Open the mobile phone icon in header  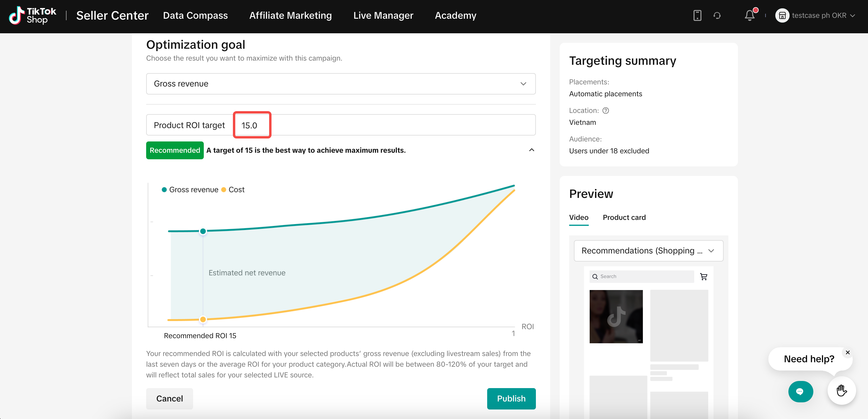(697, 15)
